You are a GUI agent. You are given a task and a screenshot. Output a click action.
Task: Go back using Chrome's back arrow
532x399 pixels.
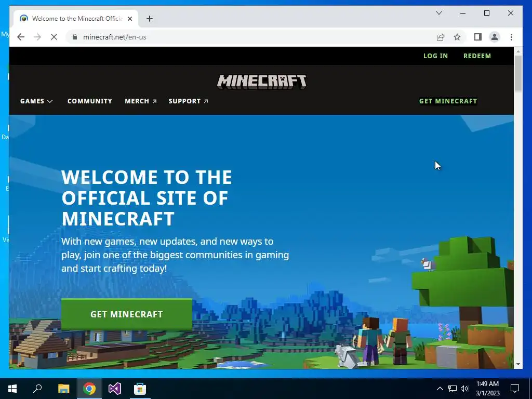pos(21,37)
